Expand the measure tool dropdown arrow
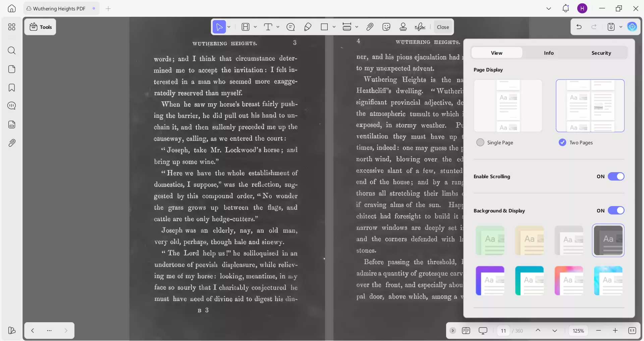644x341 pixels. (x=357, y=27)
